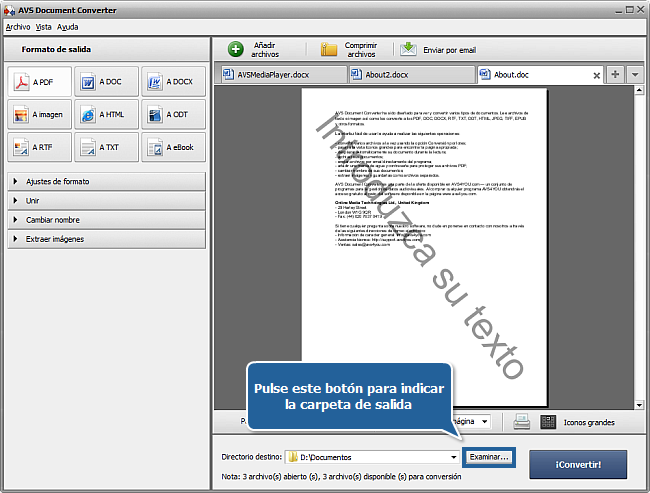Open the page zoom dropdown
The width and height of the screenshot is (650, 493).
tap(485, 422)
